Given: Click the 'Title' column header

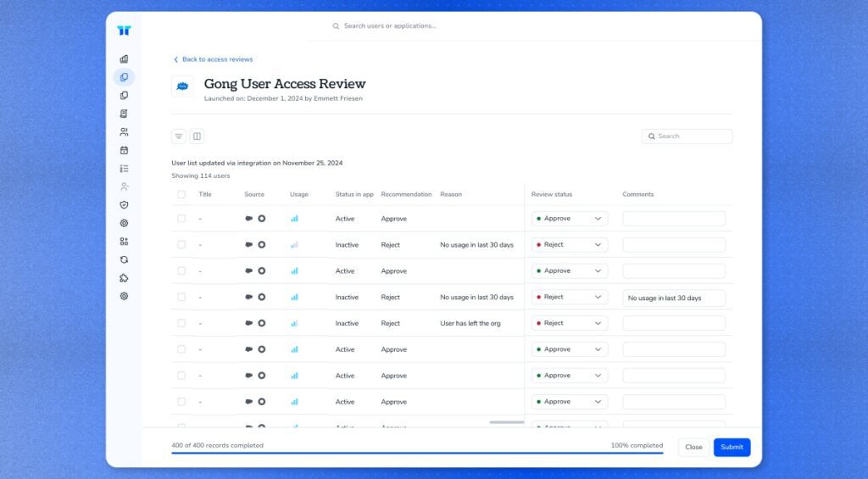Looking at the screenshot, I should [205, 194].
